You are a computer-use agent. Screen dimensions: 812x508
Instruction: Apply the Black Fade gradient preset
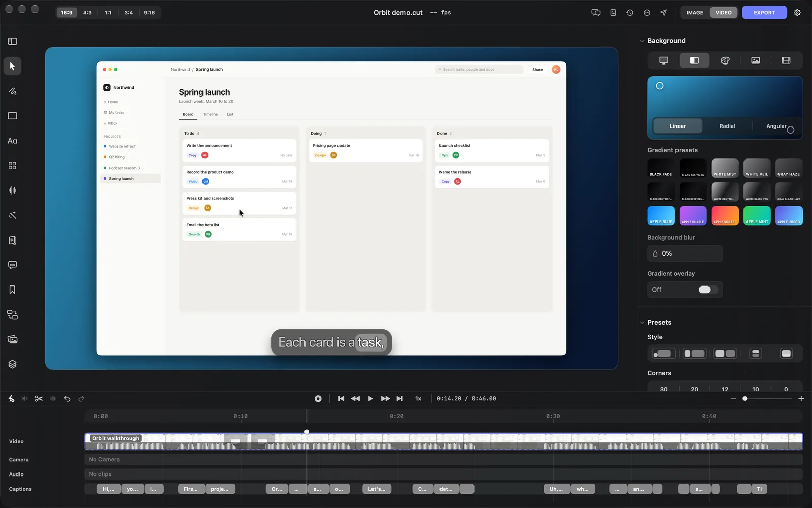pos(661,168)
